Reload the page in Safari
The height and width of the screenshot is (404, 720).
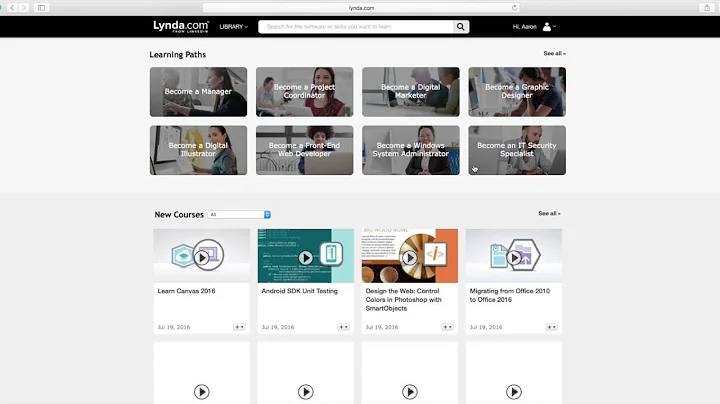click(x=514, y=8)
